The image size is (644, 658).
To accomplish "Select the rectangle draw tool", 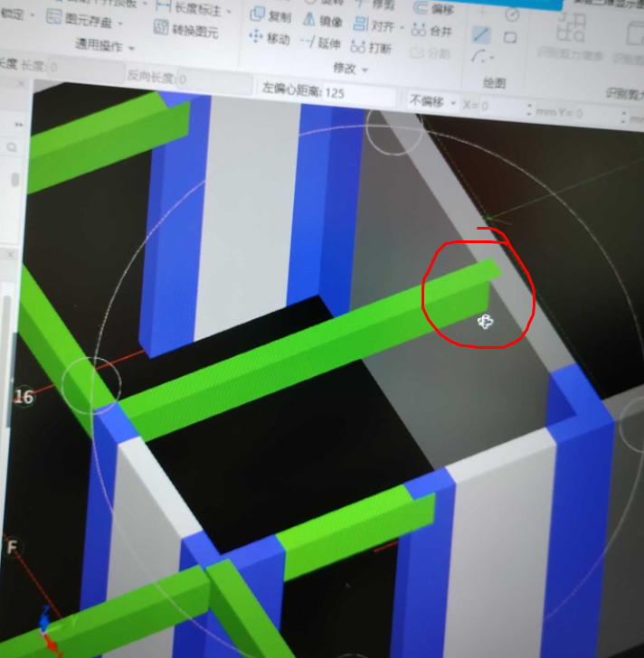I will tap(510, 38).
